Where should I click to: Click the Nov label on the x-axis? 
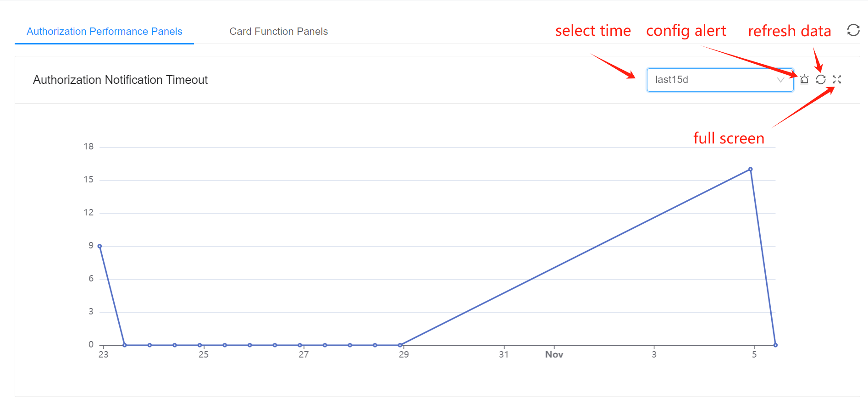click(x=554, y=354)
